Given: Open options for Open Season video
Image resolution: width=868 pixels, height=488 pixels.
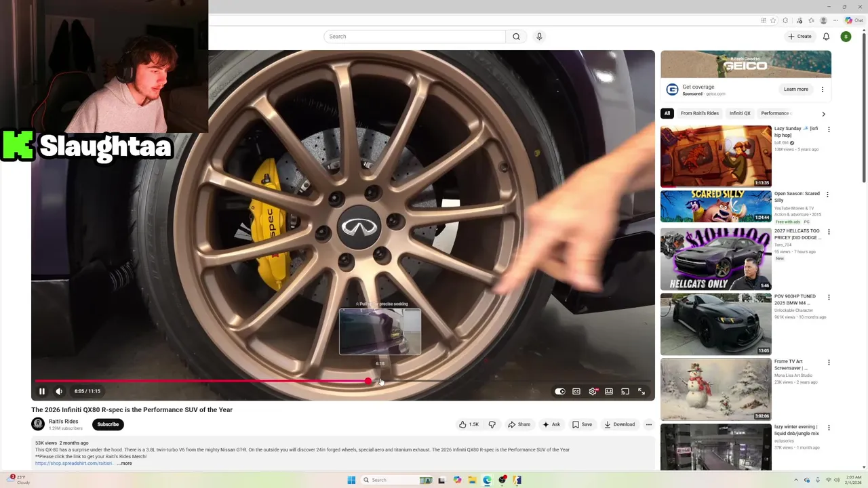Looking at the screenshot, I should point(828,195).
